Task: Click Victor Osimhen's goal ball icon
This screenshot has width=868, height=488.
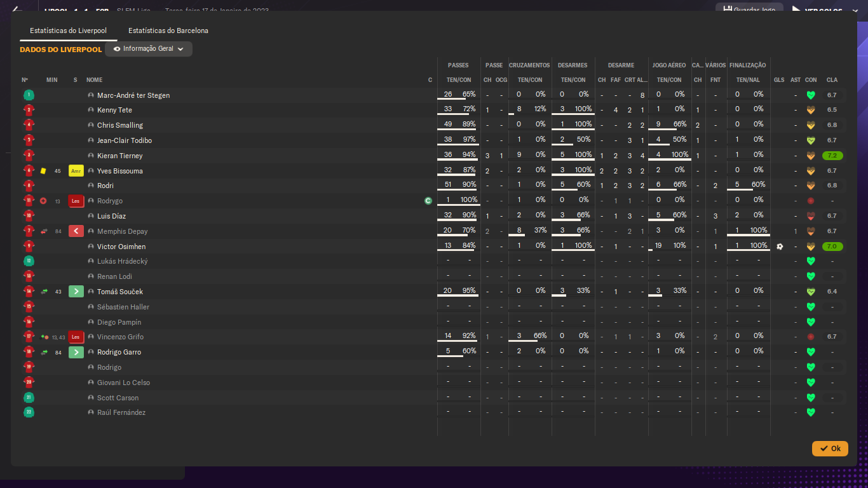Action: pos(780,247)
